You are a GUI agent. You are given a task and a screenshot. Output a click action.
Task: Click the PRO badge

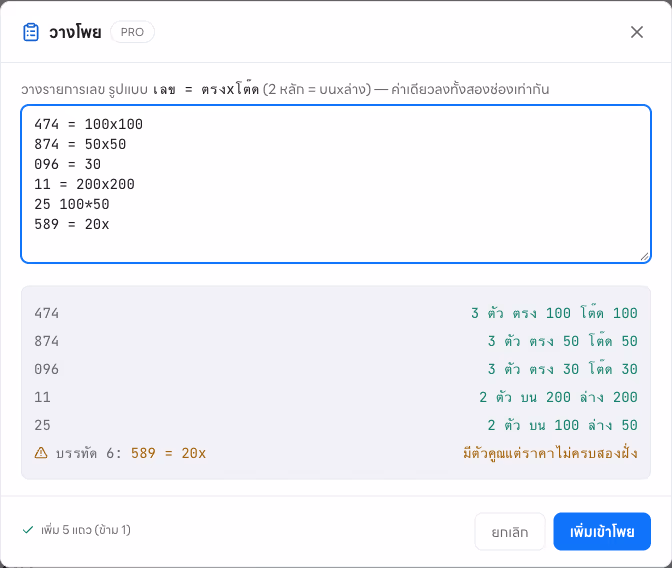pos(132,32)
